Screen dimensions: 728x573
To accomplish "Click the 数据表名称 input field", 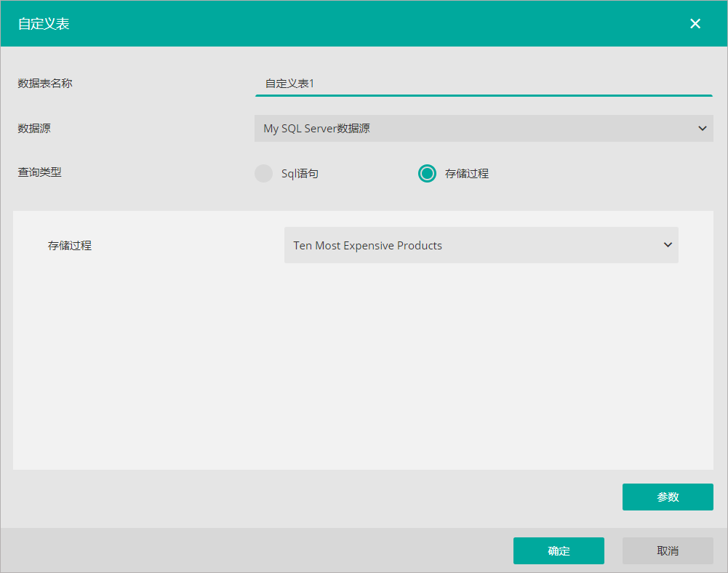I will (484, 84).
